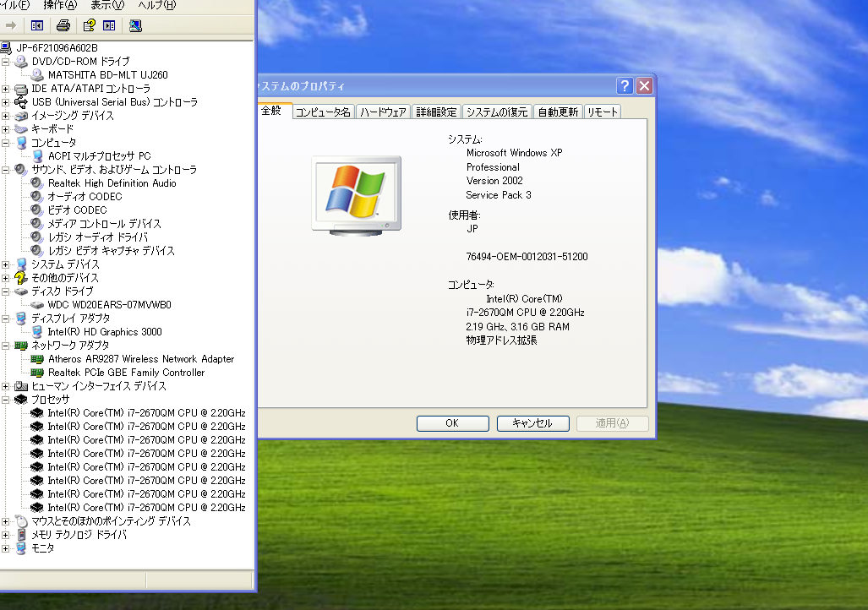
Task: Click the MATSHITA BD-MLT UJ260 drive icon
Action: click(38, 74)
